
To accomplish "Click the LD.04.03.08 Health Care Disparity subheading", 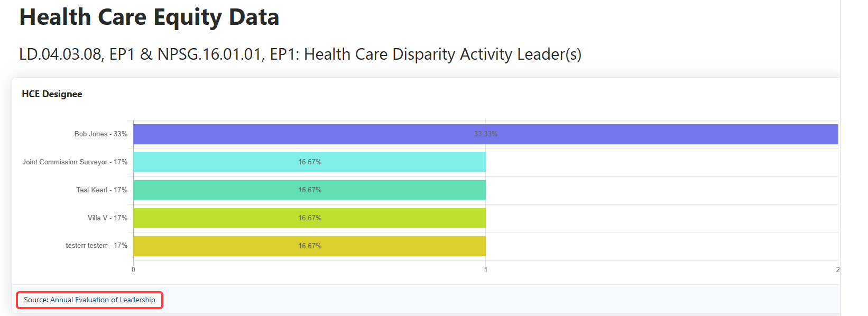I will [x=300, y=54].
